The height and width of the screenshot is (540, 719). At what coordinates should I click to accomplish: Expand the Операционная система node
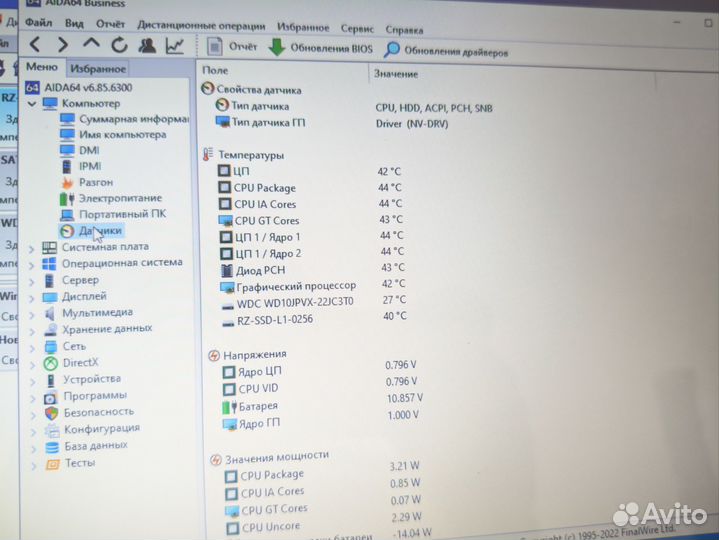coord(31,265)
